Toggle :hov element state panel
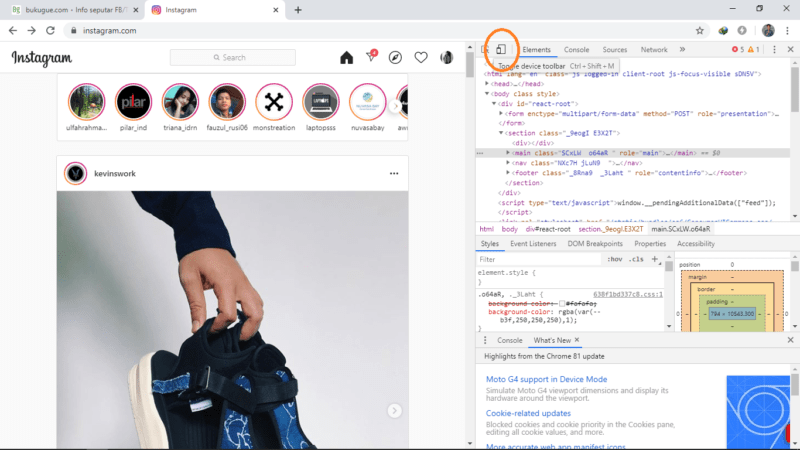 tap(614, 259)
